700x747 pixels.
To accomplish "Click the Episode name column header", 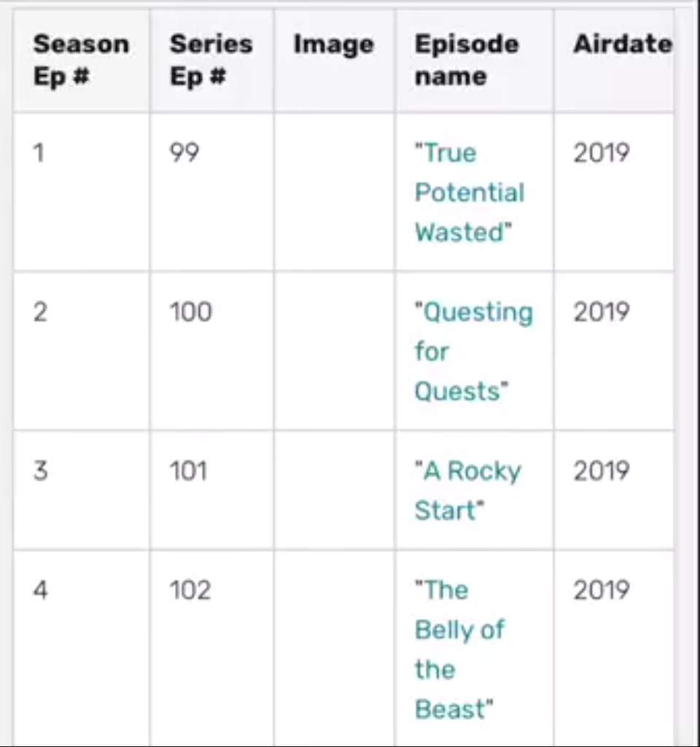I will (x=474, y=61).
